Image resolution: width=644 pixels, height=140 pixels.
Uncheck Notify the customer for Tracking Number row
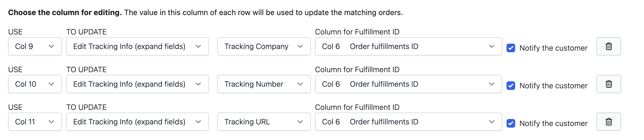point(511,86)
